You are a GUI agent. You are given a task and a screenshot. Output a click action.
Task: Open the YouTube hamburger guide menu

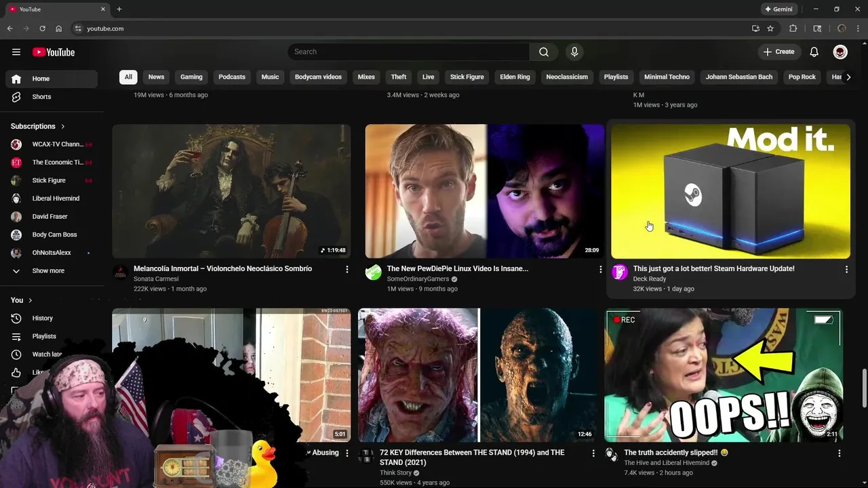[x=16, y=52]
